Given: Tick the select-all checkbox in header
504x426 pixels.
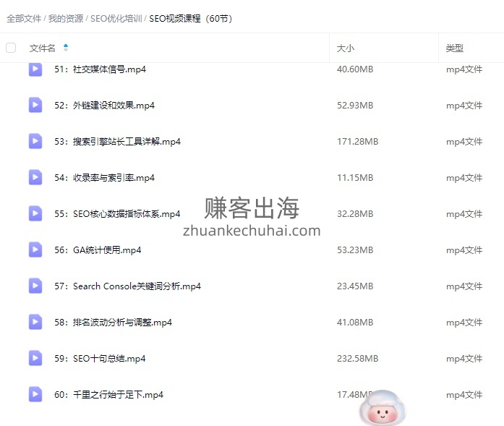Looking at the screenshot, I should (x=11, y=48).
